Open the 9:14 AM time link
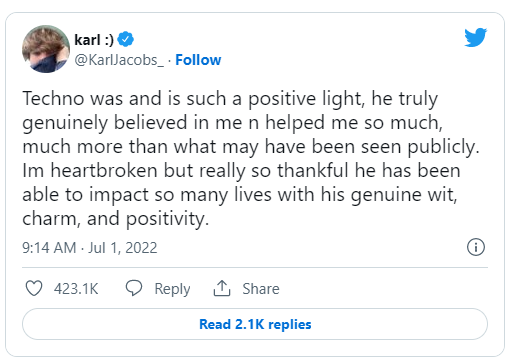Viewport: 521px width, 362px height. [49, 248]
